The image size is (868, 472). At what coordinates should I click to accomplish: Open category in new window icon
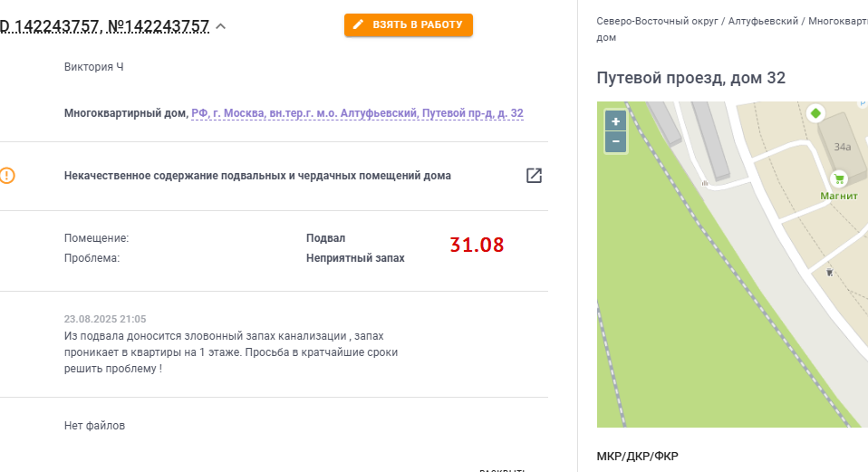click(x=534, y=176)
